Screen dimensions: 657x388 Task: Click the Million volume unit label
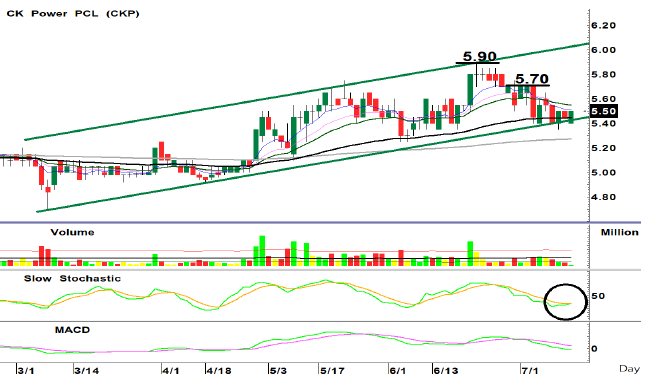click(620, 232)
